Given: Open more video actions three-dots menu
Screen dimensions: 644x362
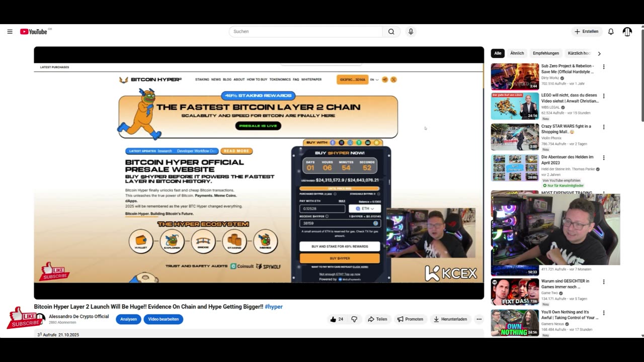Looking at the screenshot, I should 479,319.
